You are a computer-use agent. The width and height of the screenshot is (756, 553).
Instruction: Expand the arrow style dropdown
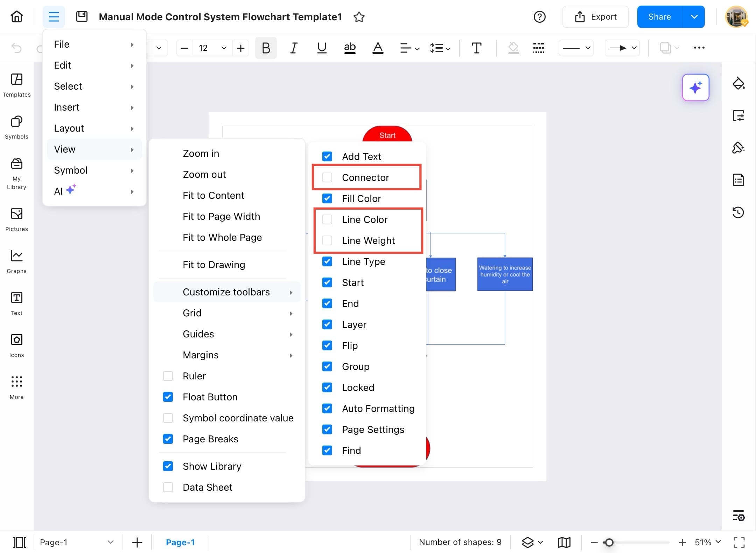[x=633, y=48]
